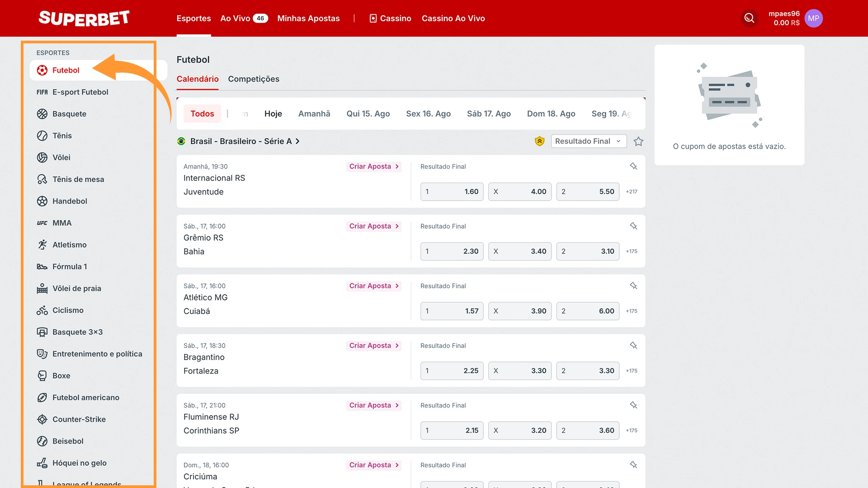Select odds 1.60 for Internacional RS win

click(452, 192)
